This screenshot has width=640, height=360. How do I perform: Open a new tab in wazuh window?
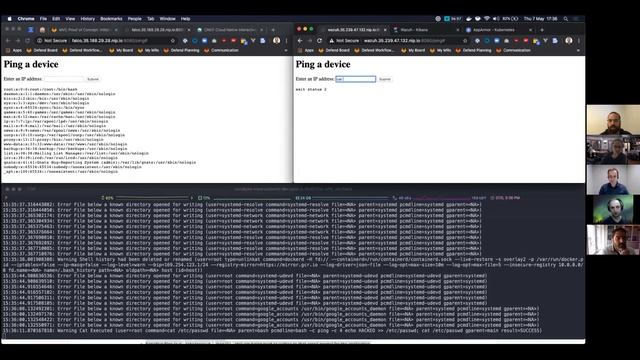click(542, 30)
